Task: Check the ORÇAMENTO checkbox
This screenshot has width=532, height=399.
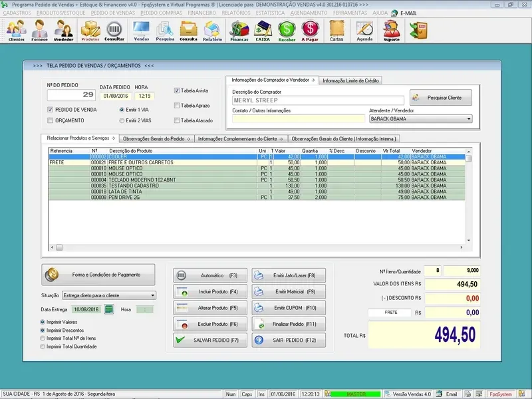Action: pos(51,120)
